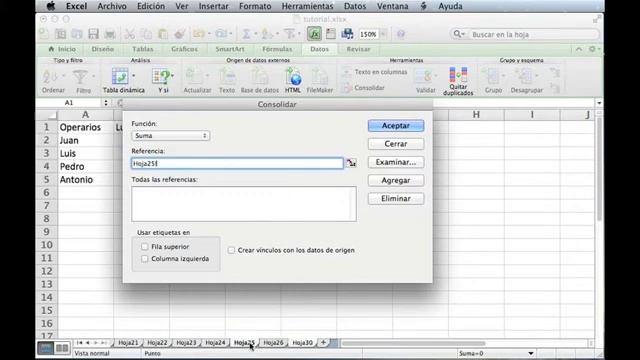Open the Datos menu in the menu bar
The width and height of the screenshot is (640, 360).
(x=355, y=6)
